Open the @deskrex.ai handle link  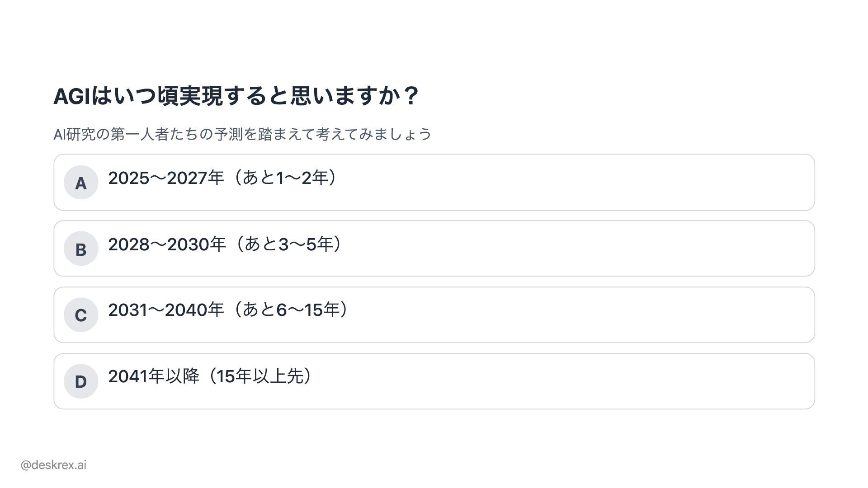click(53, 465)
